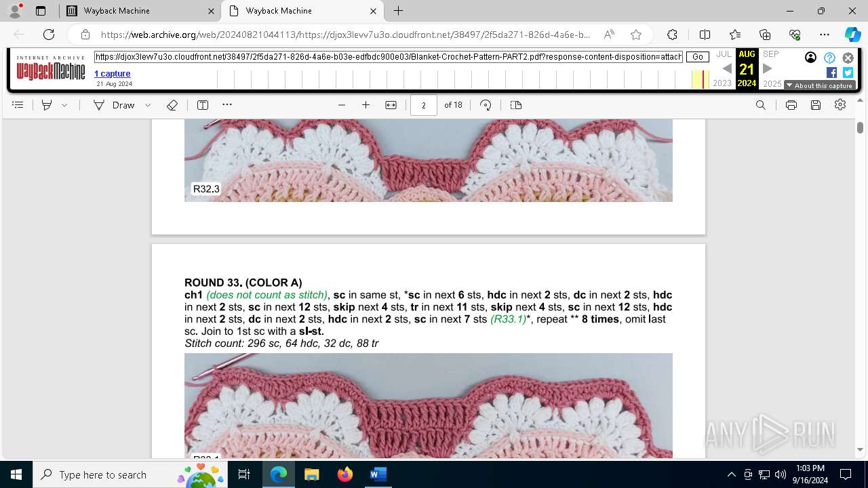Open browser Extensions
Viewport: 868px width, 488px height.
(x=672, y=35)
